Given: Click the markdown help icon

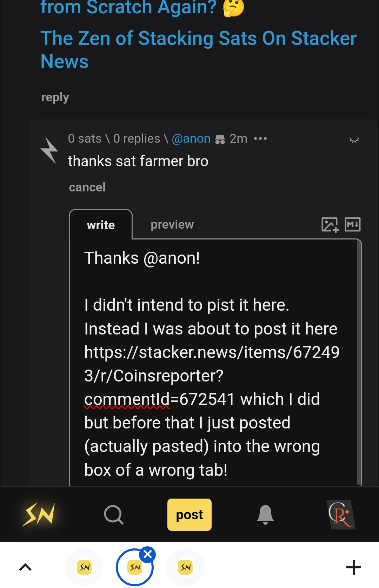Looking at the screenshot, I should (352, 224).
